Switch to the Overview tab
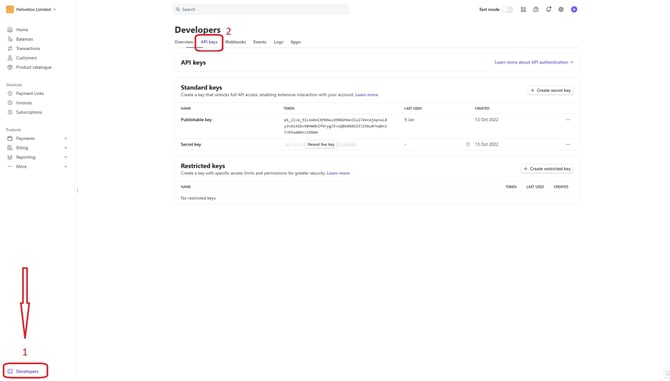670x381 pixels. (184, 42)
